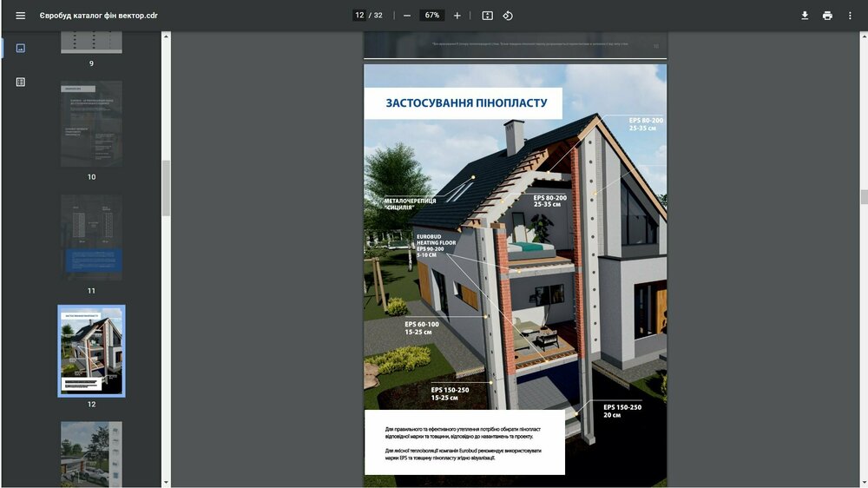Screen dimensions: 868x488
Task: Show page thumbnails view in sidebar
Action: pos(21,48)
